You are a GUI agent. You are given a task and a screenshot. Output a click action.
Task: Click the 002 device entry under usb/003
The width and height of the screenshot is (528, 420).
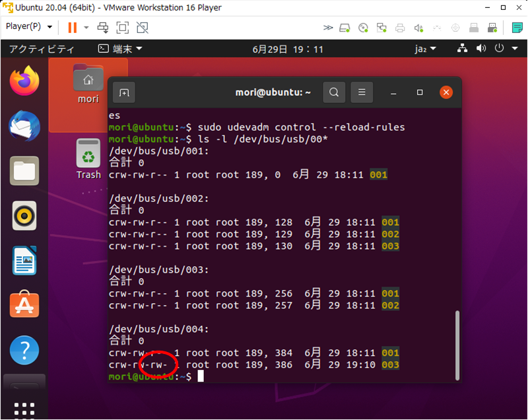click(390, 306)
